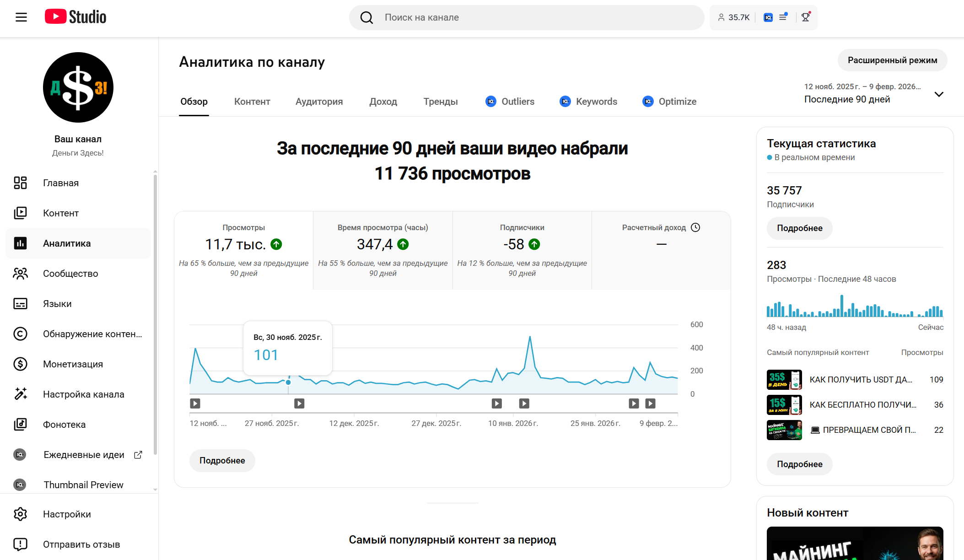Click the trophy icon in header
The height and width of the screenshot is (560, 964).
pos(806,17)
